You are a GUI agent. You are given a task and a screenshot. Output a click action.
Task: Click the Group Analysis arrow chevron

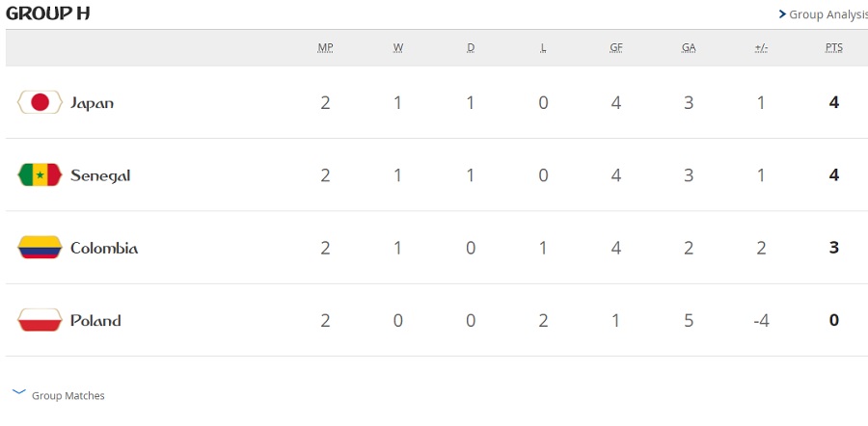tap(782, 13)
